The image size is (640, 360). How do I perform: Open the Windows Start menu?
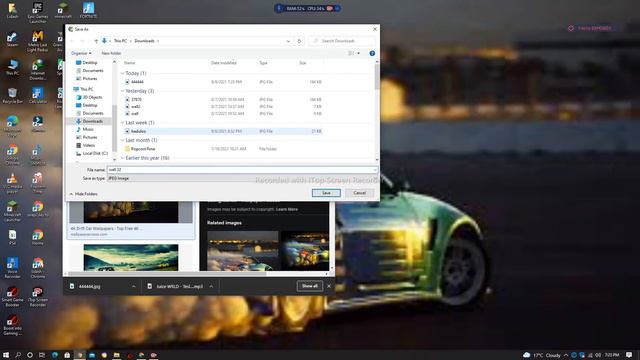[x=6, y=355]
